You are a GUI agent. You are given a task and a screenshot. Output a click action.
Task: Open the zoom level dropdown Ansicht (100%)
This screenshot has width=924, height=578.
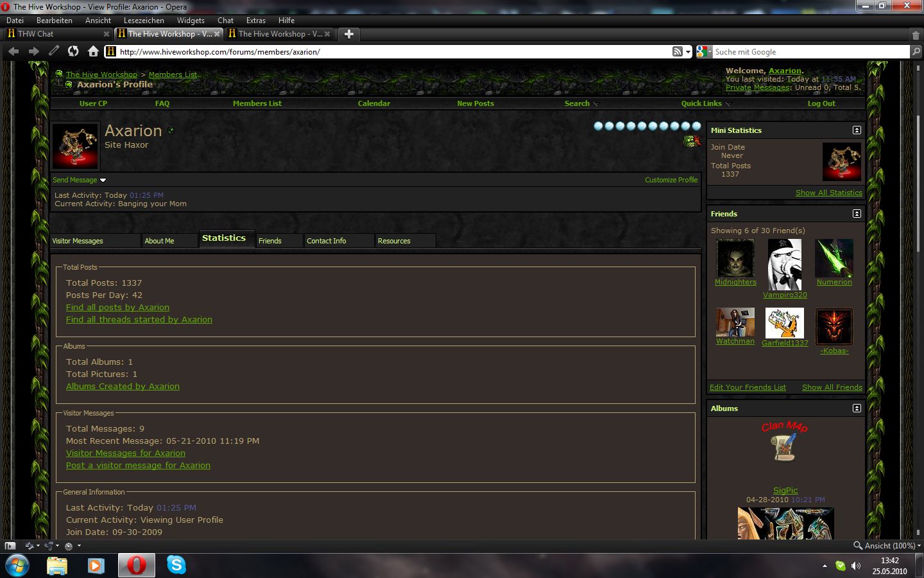pos(887,546)
